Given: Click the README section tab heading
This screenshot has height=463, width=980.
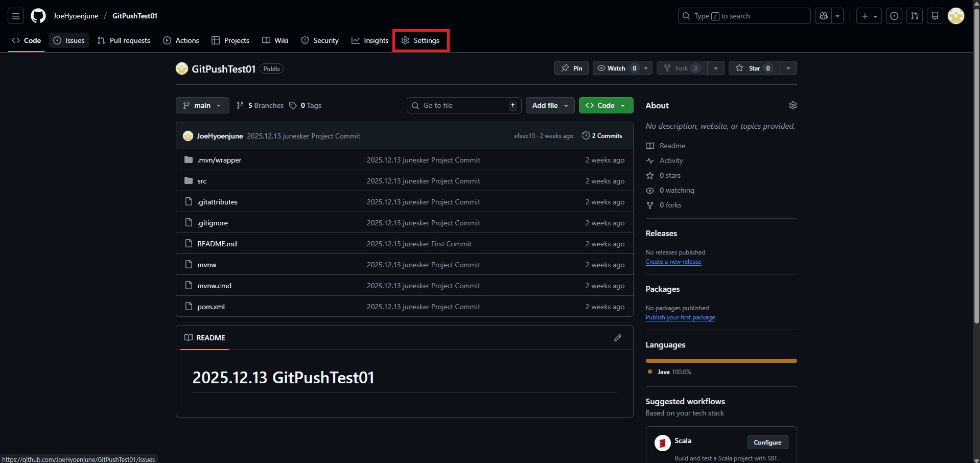Looking at the screenshot, I should coord(204,338).
